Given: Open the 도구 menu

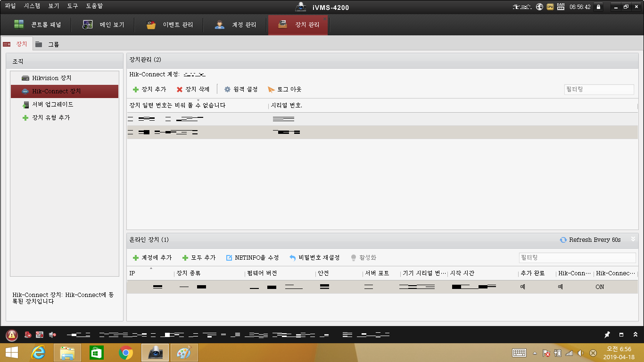Looking at the screenshot, I should (x=72, y=6).
